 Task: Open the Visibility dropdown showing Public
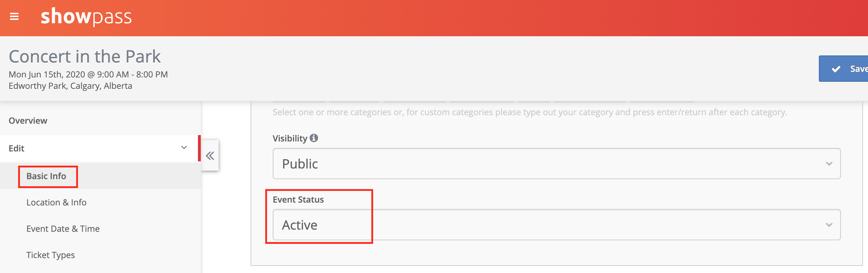pyautogui.click(x=556, y=164)
